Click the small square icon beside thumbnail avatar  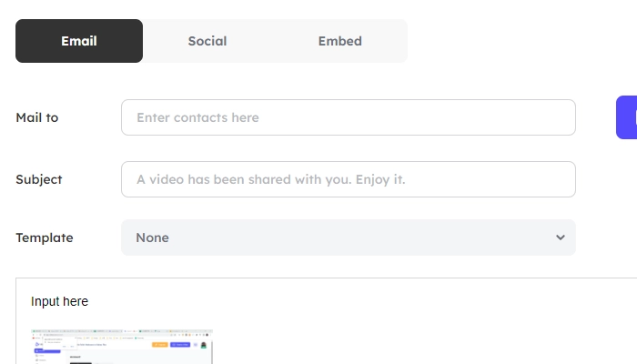coord(195,345)
